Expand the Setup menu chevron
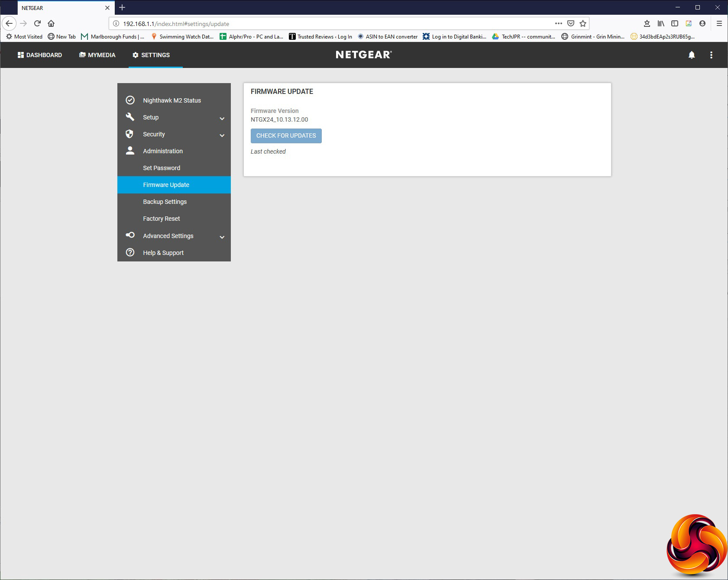The width and height of the screenshot is (728, 580). pyautogui.click(x=222, y=118)
